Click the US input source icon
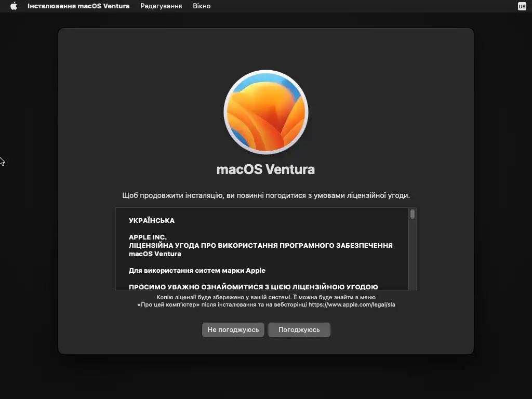This screenshot has height=399, width=532. pos(522,6)
